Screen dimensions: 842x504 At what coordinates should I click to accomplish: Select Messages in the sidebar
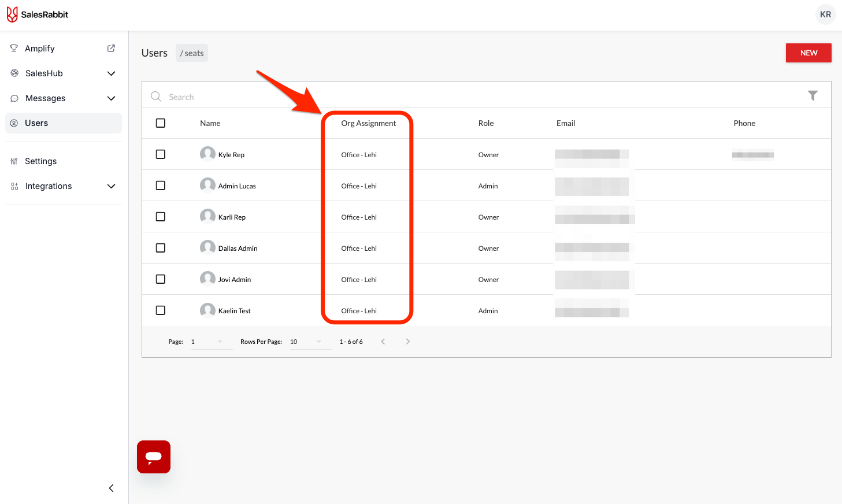point(45,98)
